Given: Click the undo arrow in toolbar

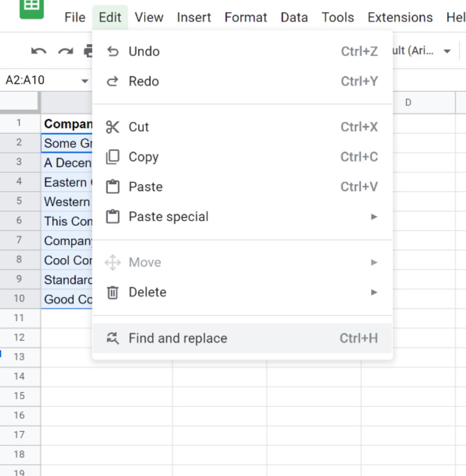Looking at the screenshot, I should point(39,51).
